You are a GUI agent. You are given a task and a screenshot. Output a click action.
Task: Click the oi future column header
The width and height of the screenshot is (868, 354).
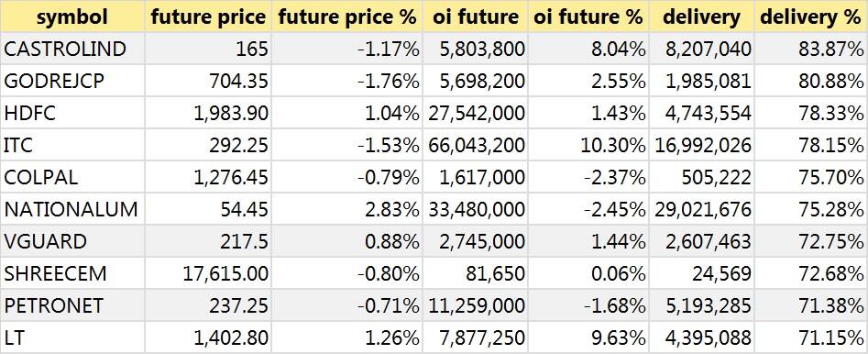[475, 17]
